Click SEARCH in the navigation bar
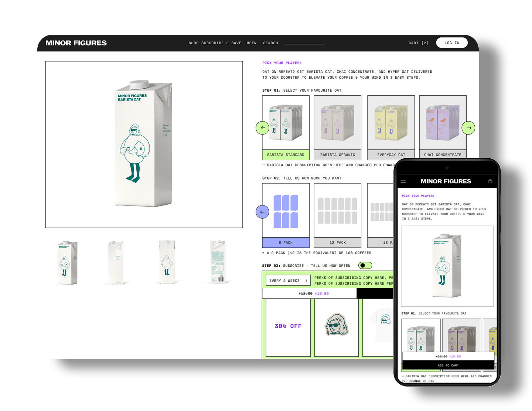The height and width of the screenshot is (411, 532). click(x=270, y=43)
